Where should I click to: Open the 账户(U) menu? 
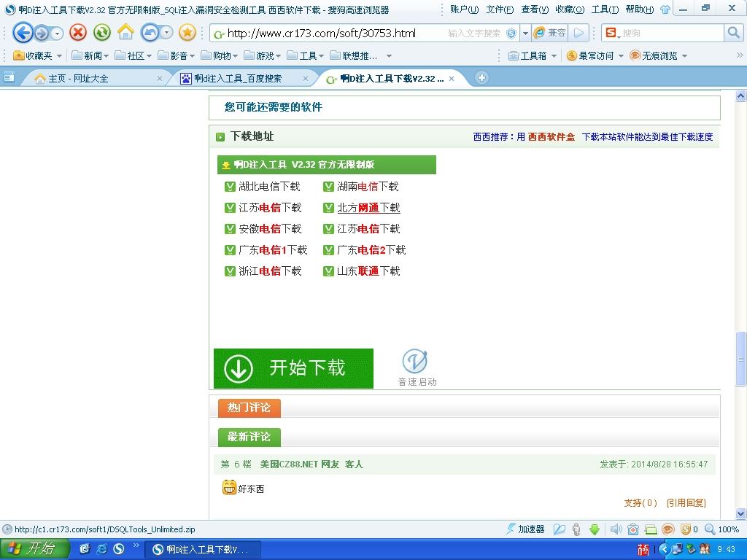(x=464, y=9)
